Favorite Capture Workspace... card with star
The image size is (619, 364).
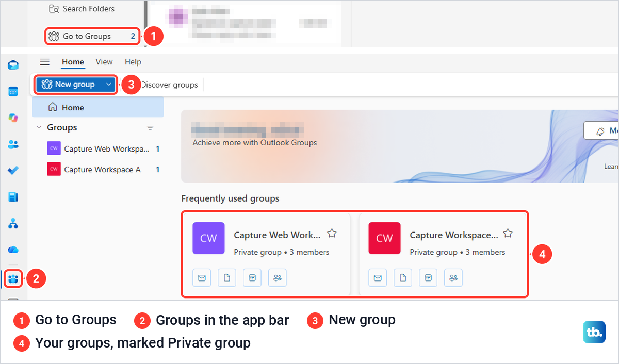click(x=508, y=234)
